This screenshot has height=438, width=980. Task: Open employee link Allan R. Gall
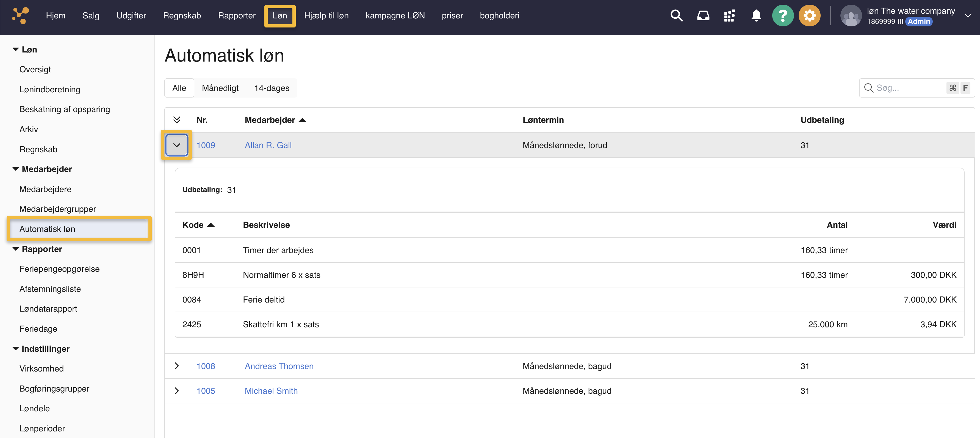tap(268, 145)
